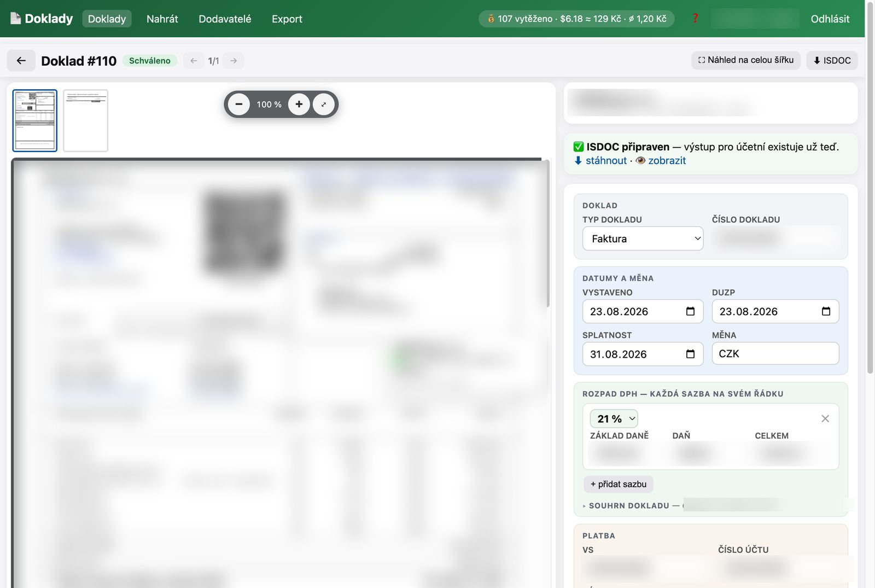Click the 100 % zoom level label
Image resolution: width=875 pixels, height=588 pixels.
click(269, 104)
